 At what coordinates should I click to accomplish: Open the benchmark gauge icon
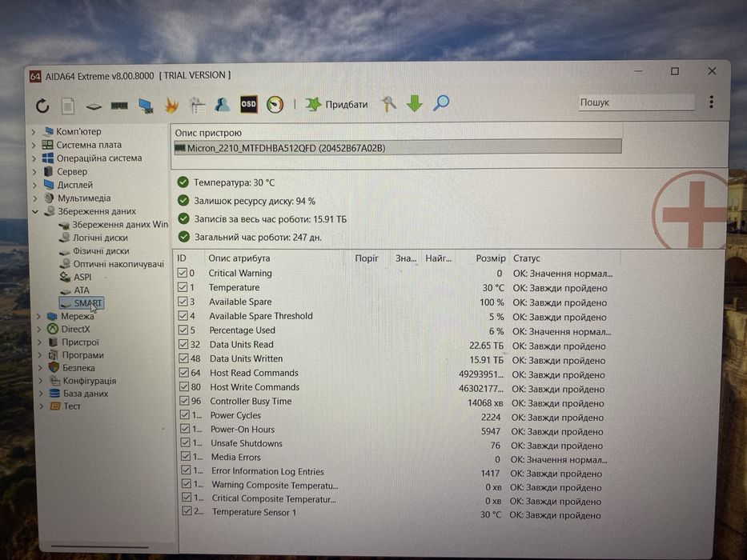point(275,104)
